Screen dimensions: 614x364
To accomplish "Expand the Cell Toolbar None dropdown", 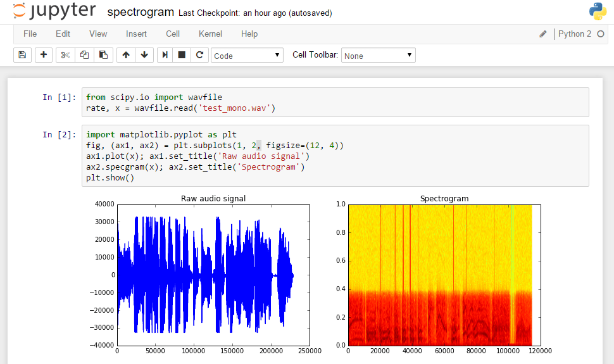I will (378, 56).
